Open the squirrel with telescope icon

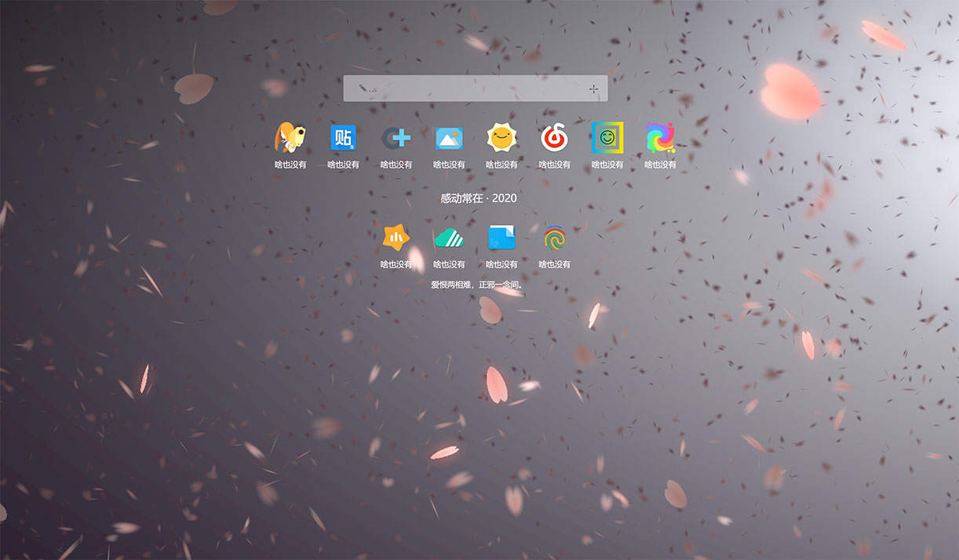pos(290,138)
